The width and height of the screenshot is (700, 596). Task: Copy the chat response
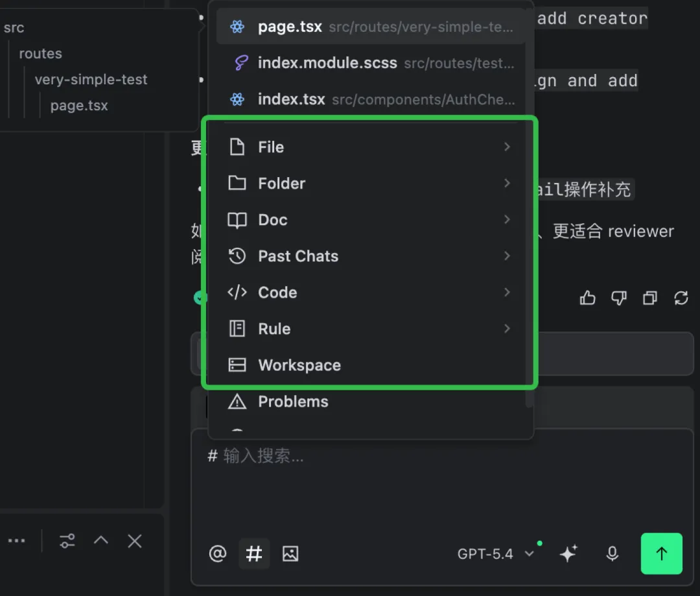(650, 298)
